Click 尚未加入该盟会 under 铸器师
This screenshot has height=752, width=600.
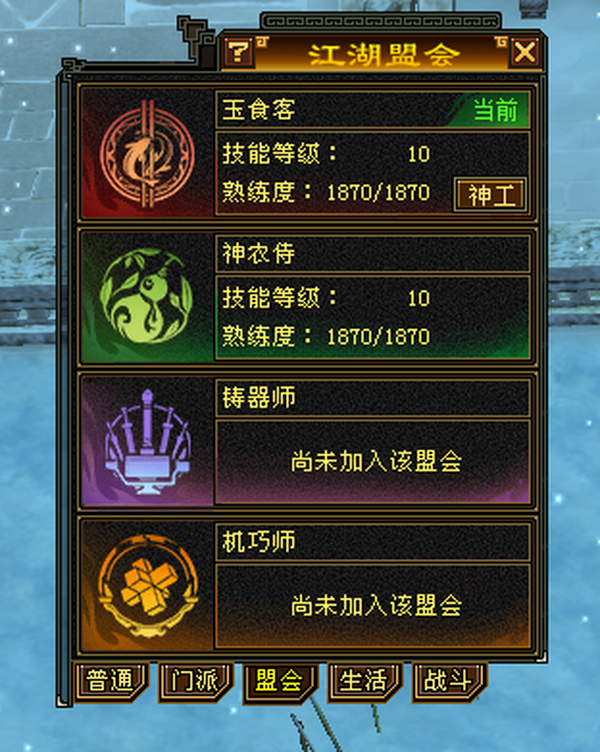point(376,461)
